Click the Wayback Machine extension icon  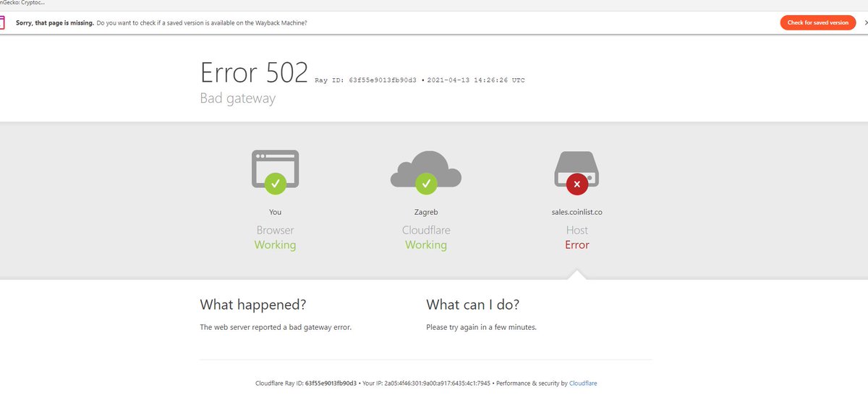point(2,22)
